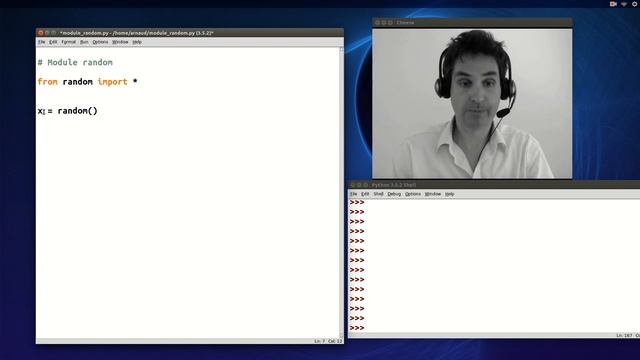Open Window menu in module_random.py editor
This screenshot has height=360, width=640.
[x=120, y=42]
